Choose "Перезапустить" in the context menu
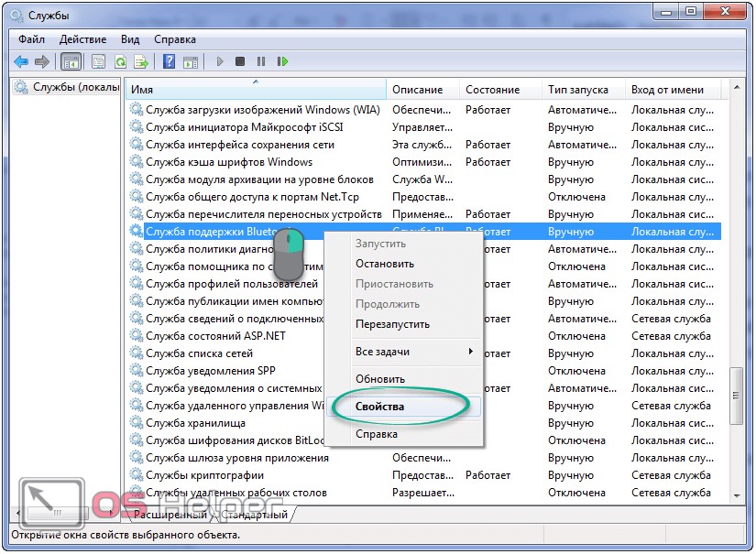Screen dimensions: 756x554 (x=392, y=324)
